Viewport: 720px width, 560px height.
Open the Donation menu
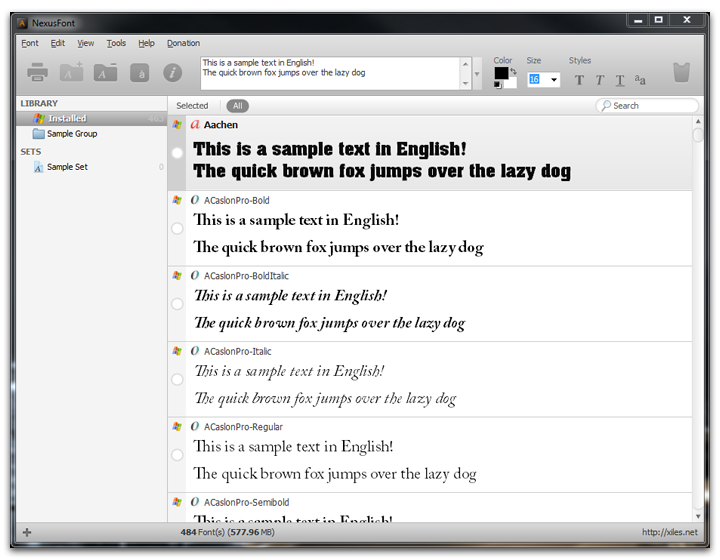pyautogui.click(x=183, y=43)
